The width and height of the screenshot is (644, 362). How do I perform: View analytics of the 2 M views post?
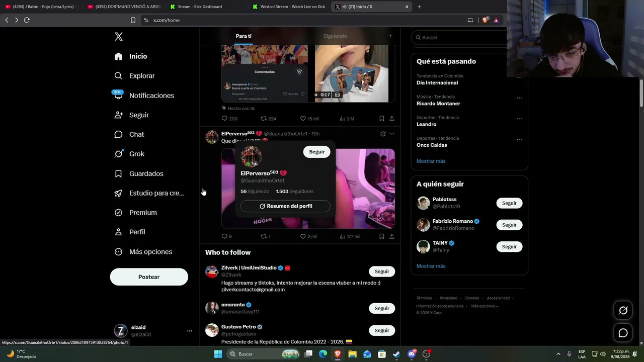(347, 119)
